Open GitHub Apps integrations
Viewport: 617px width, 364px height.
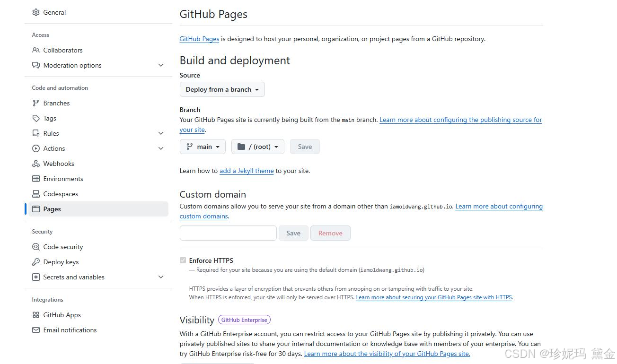tap(98, 315)
